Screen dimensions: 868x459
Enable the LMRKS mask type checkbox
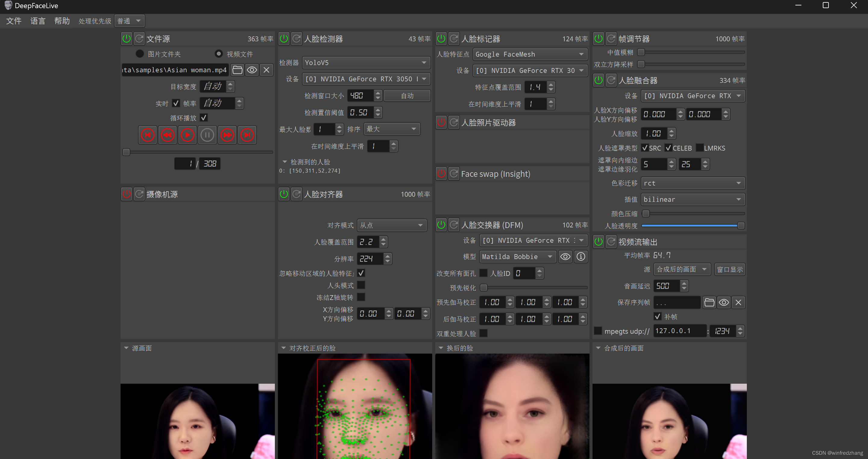[x=700, y=148]
